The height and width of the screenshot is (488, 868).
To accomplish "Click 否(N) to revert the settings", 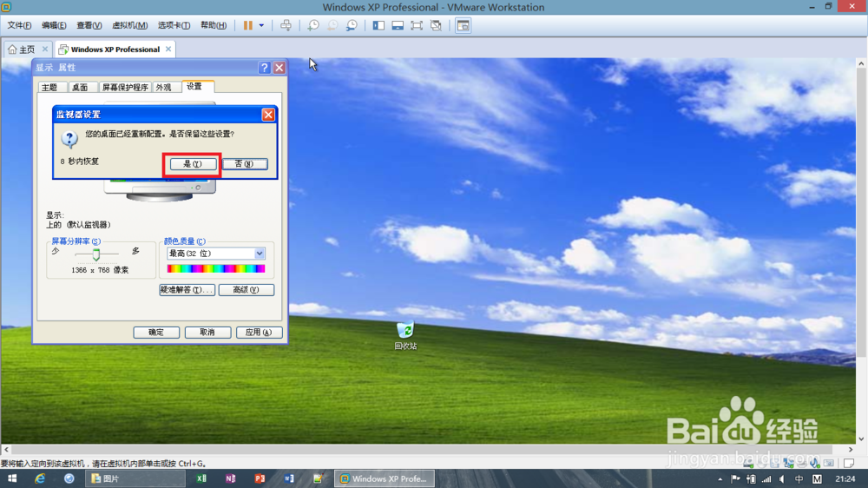I will click(245, 164).
